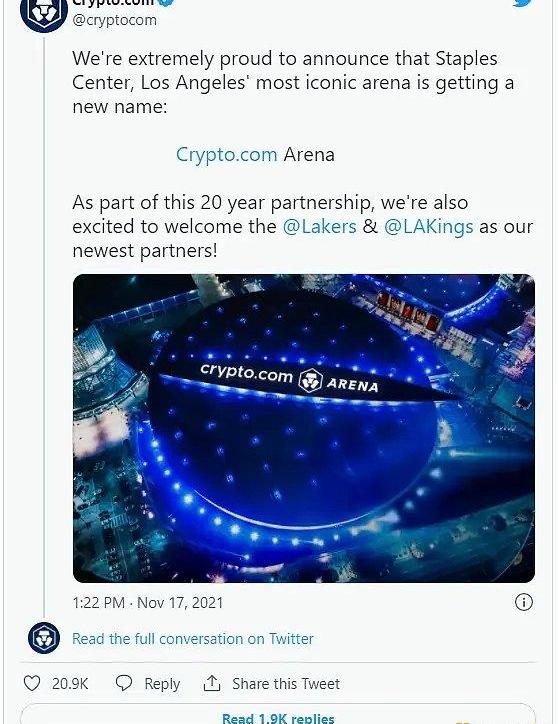The width and height of the screenshot is (559, 724).
Task: Click the Twitter info circle icon
Action: coord(523,602)
